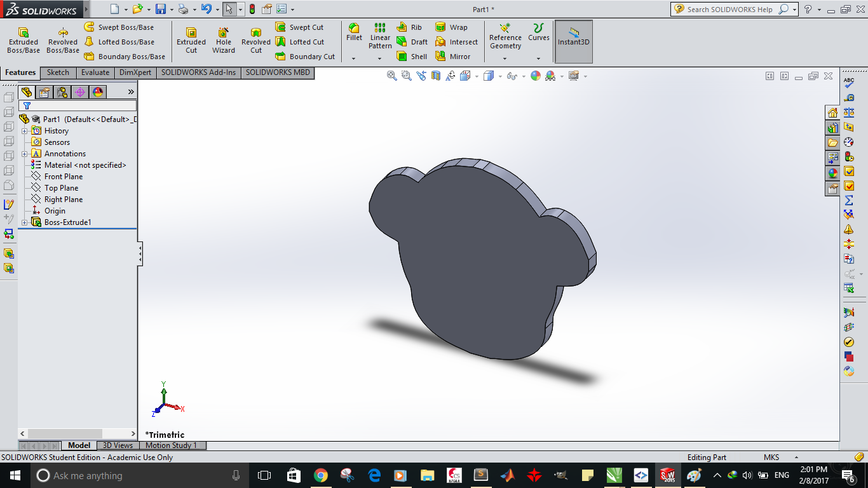Open the Motion Study 1 tab
This screenshot has width=868, height=488.
pos(172,445)
